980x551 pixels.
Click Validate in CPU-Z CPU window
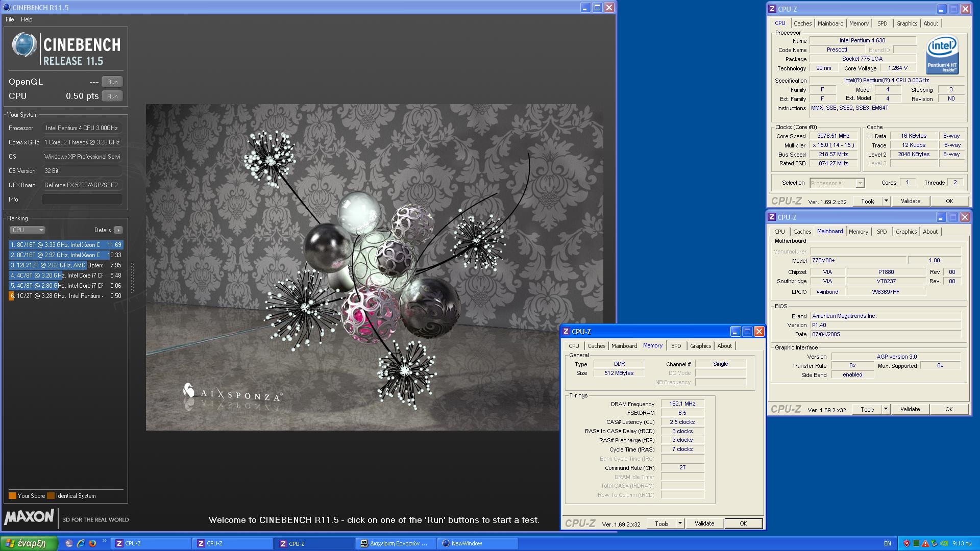[911, 201]
